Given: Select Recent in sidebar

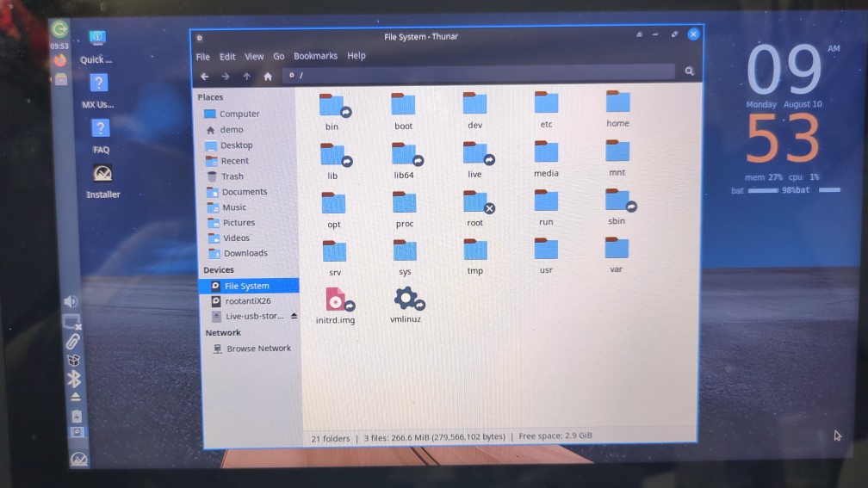Looking at the screenshot, I should [227, 160].
